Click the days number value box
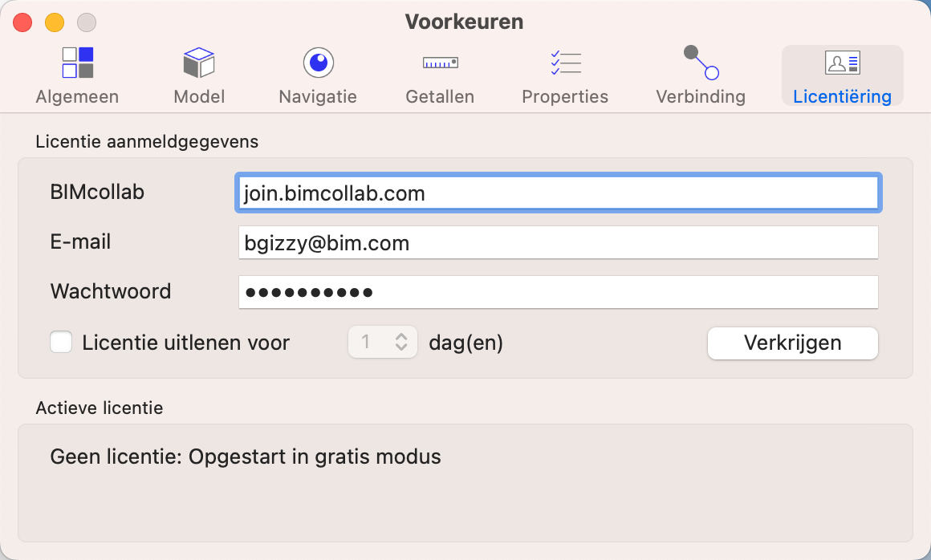The width and height of the screenshot is (931, 560). 383,343
